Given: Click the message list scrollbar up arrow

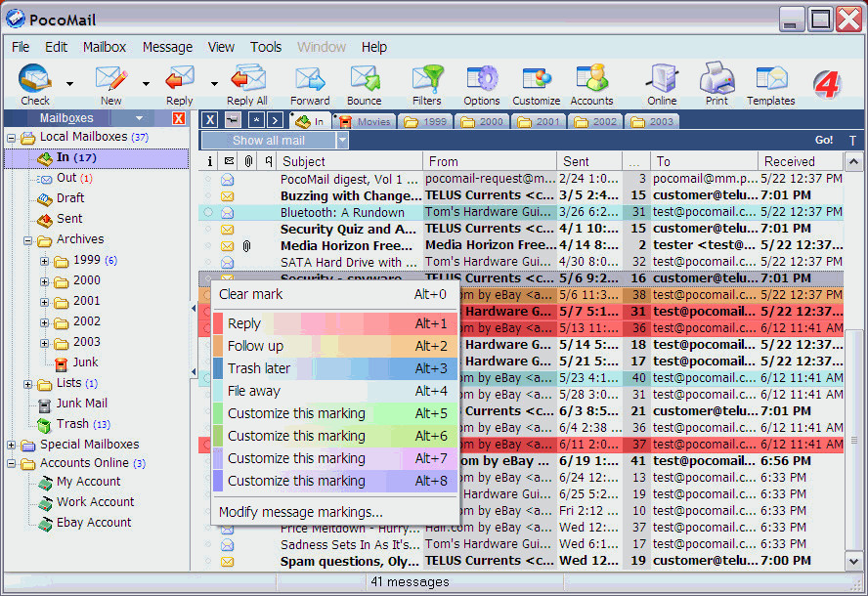Looking at the screenshot, I should (x=853, y=161).
